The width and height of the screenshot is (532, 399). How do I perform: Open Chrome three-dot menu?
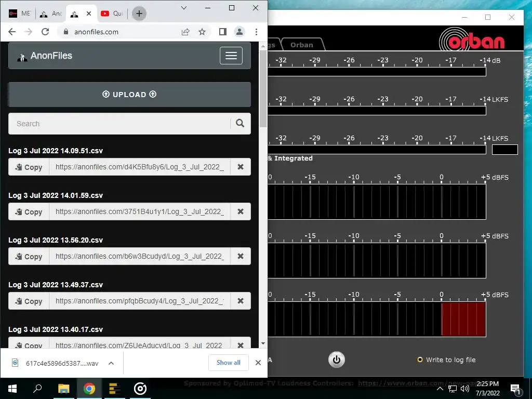coord(256,32)
